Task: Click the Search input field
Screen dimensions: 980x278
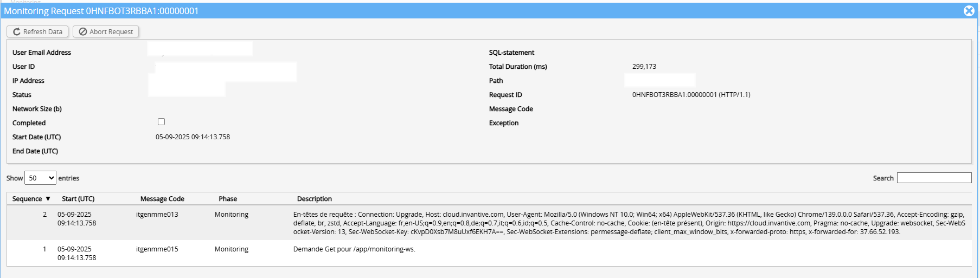Action: tap(934, 178)
